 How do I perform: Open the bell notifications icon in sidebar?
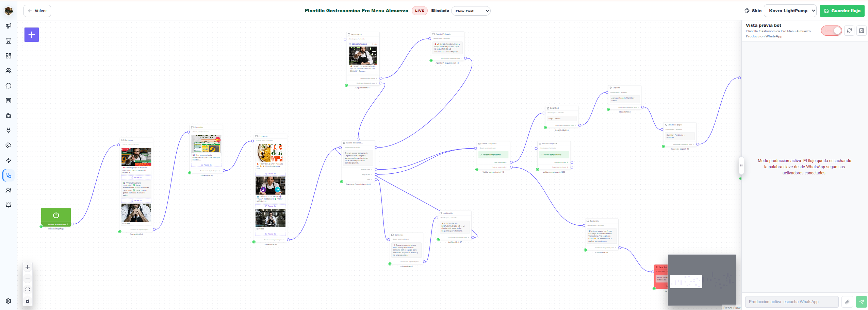9,205
